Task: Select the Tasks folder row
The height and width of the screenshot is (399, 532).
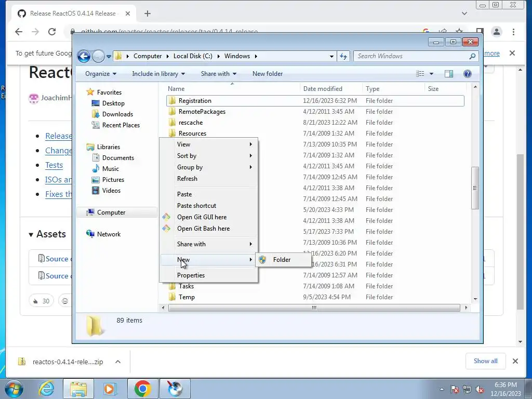Action: [x=315, y=286]
